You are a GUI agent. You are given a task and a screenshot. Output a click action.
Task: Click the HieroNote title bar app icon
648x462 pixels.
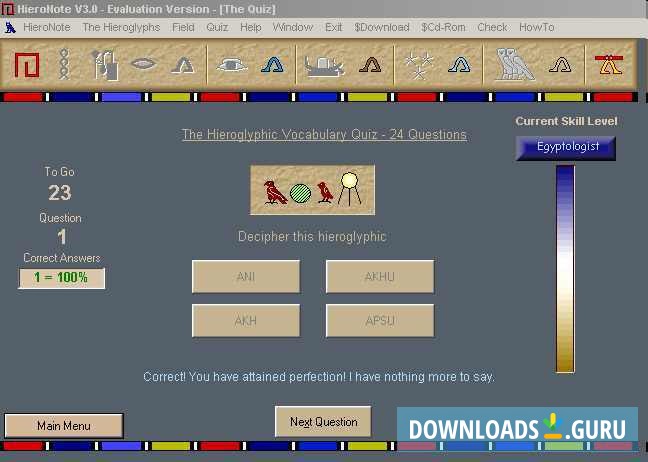pyautogui.click(x=7, y=9)
